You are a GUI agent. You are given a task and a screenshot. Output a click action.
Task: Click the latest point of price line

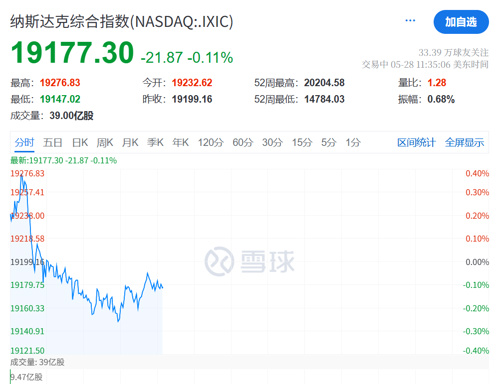(x=162, y=287)
